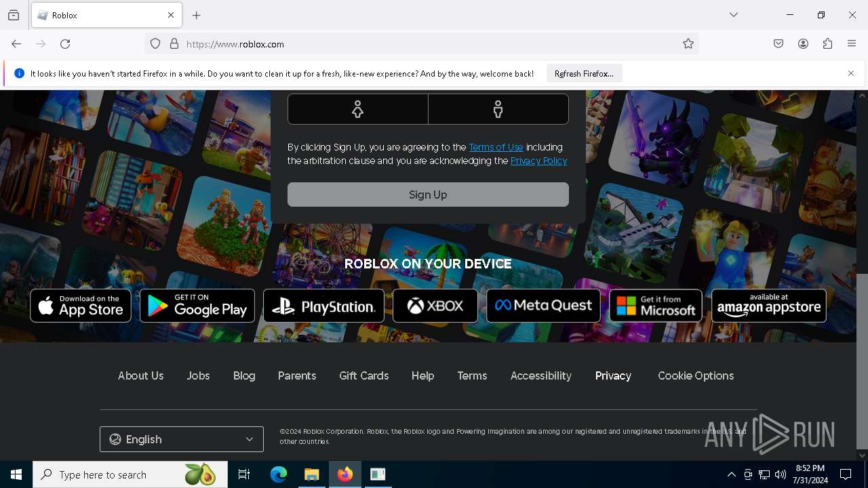Click the browser forward arrow

[x=41, y=44]
